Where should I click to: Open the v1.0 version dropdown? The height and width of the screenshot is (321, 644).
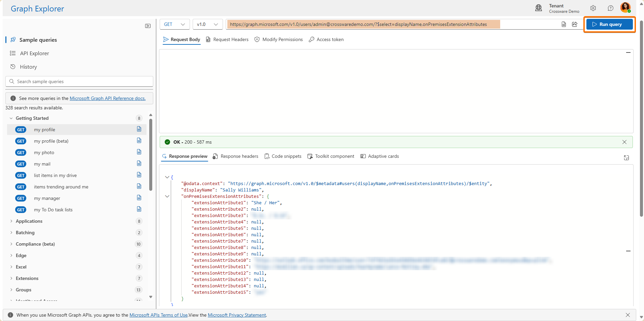[207, 24]
